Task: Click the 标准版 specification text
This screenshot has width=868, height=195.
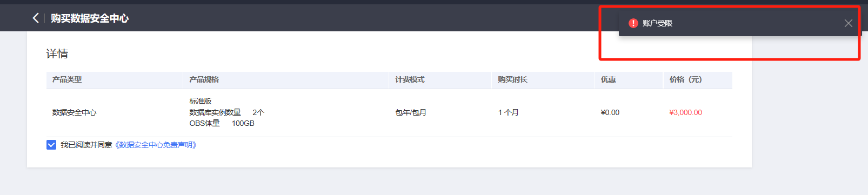Action: point(201,101)
